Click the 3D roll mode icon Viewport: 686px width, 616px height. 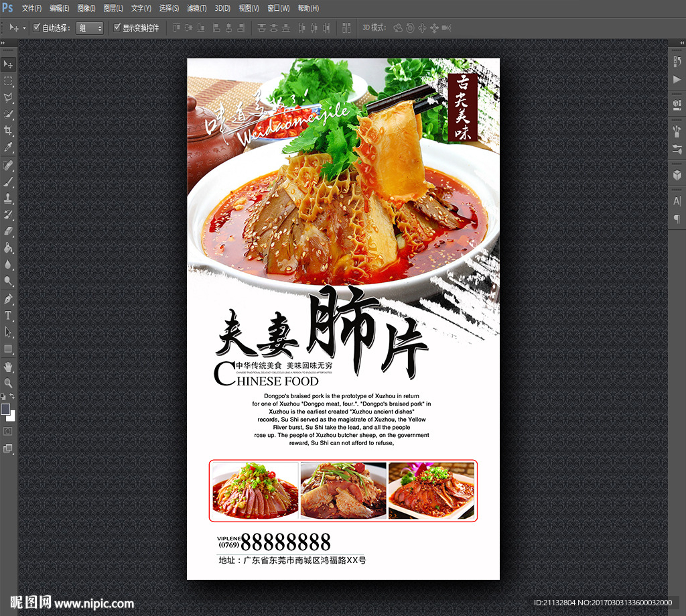[410, 28]
